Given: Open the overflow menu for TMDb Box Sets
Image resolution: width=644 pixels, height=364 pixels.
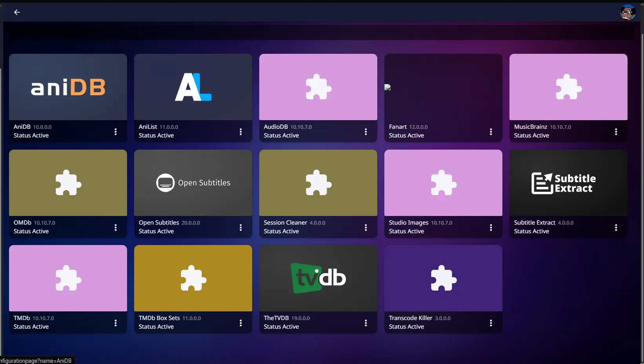Looking at the screenshot, I should [240, 323].
